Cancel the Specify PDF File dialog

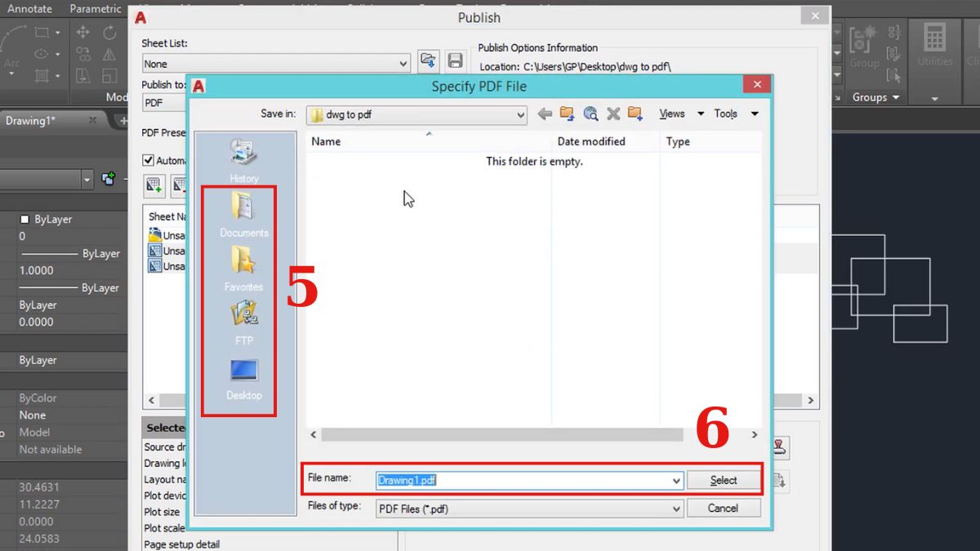point(724,508)
